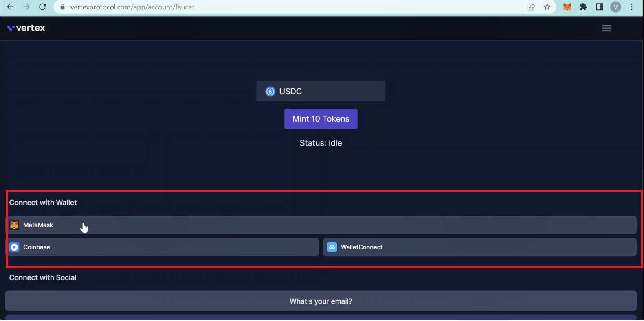Image resolution: width=644 pixels, height=321 pixels.
Task: Go back to previous page
Action: click(11, 7)
